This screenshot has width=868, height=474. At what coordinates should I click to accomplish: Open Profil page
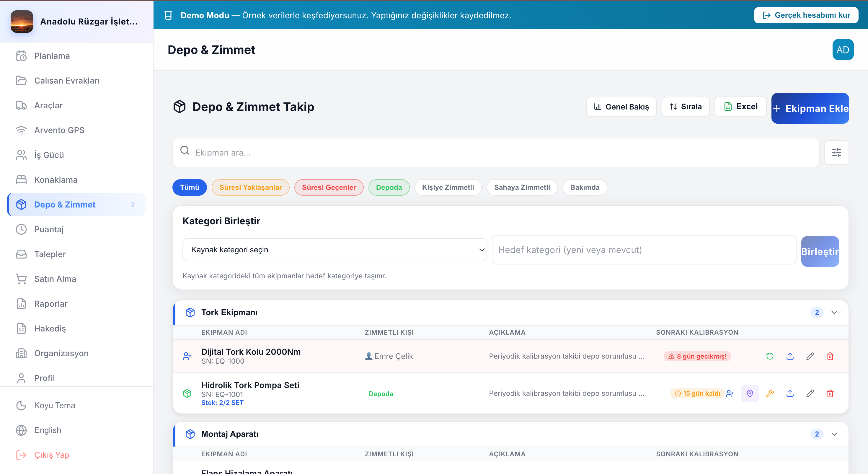(76, 378)
